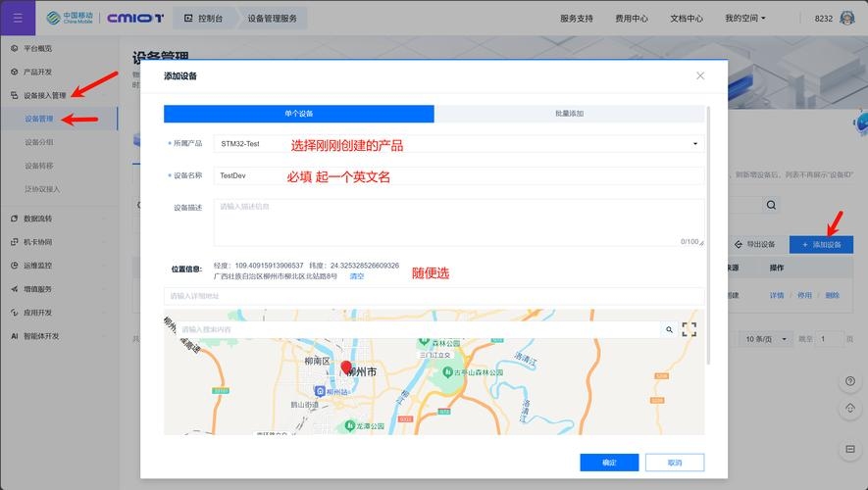This screenshot has width=868, height=490.
Task: Click the red location pin on map
Action: 346,367
